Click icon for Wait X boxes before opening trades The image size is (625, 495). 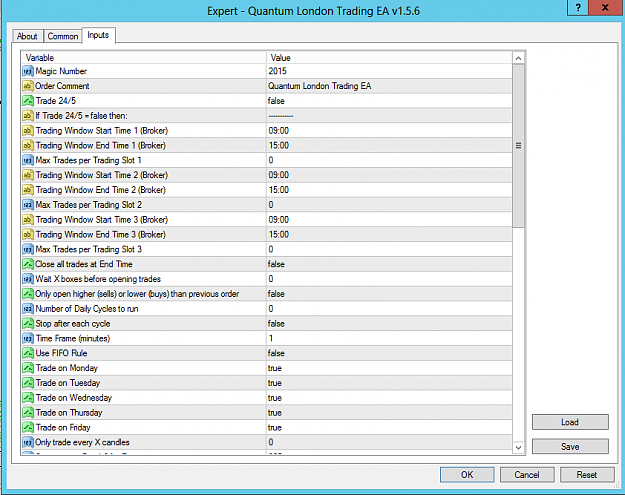tap(28, 279)
